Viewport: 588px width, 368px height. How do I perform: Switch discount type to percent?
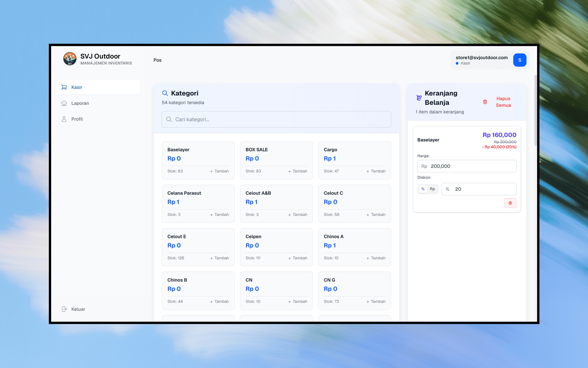click(423, 189)
